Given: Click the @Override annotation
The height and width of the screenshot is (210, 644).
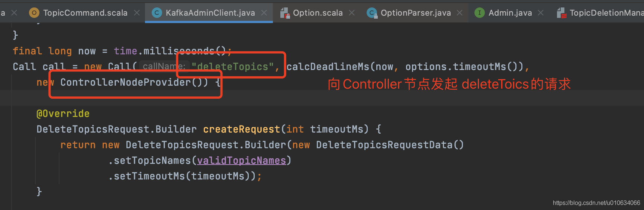Looking at the screenshot, I should coord(63,114).
